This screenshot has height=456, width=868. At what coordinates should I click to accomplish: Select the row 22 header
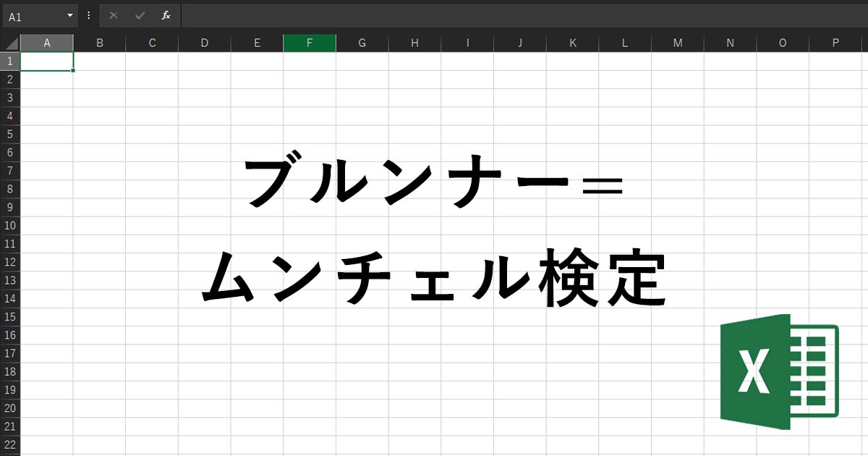point(10,445)
